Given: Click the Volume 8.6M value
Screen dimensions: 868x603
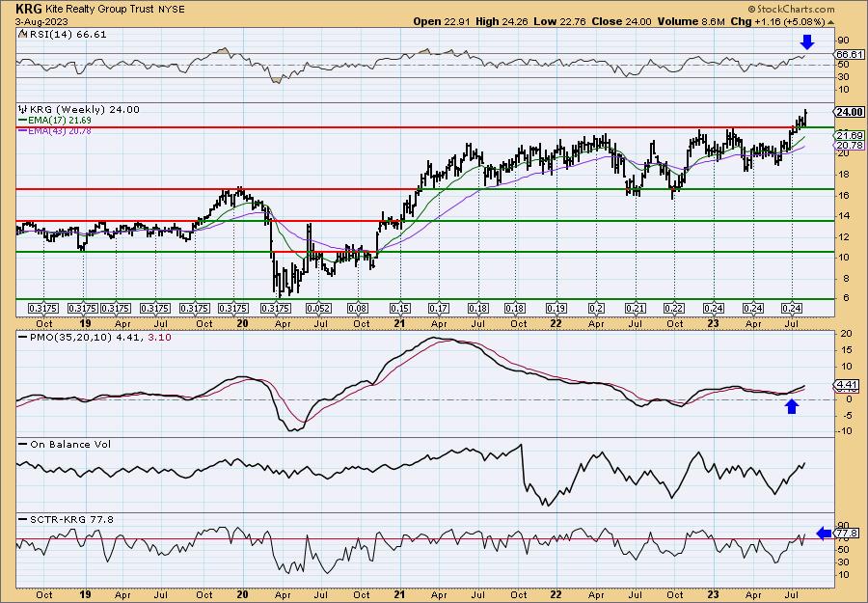Looking at the screenshot, I should (x=691, y=21).
